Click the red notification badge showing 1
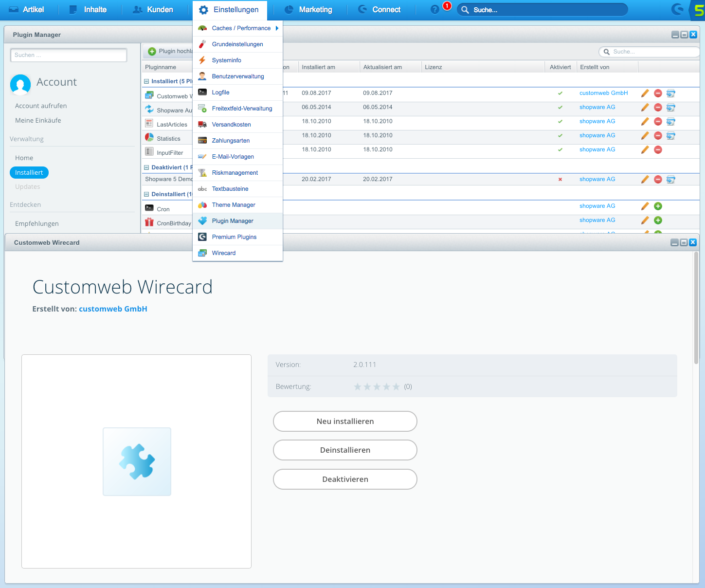 (x=447, y=6)
